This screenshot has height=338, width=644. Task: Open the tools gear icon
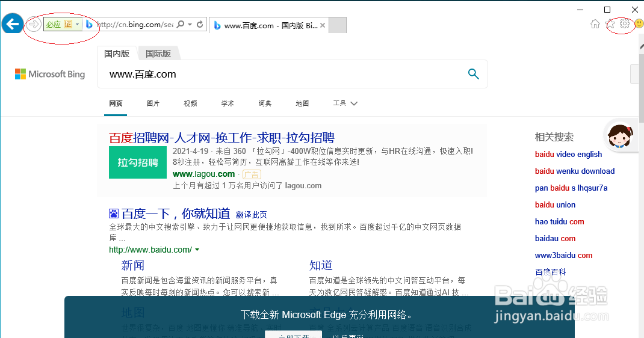[x=625, y=24]
